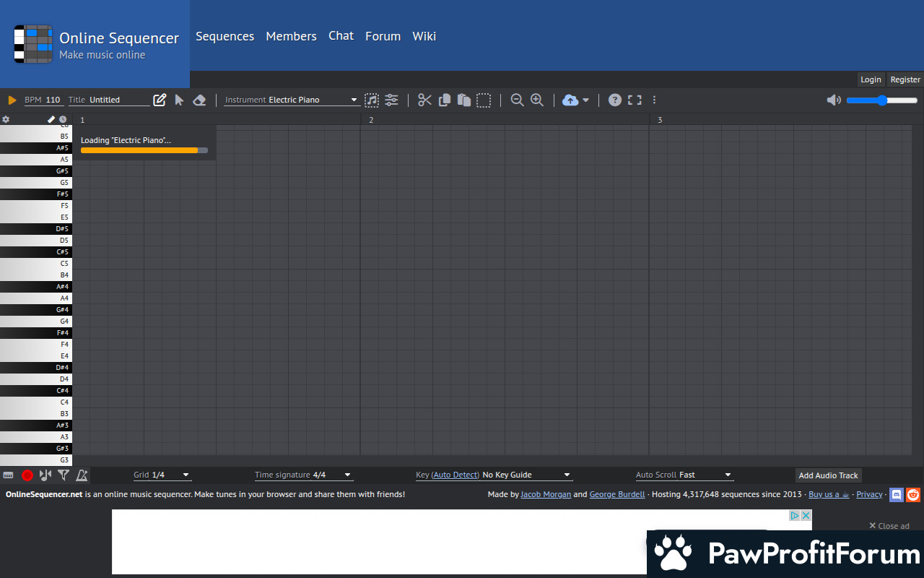
Task: Open the George Burdell link
Action: [x=617, y=494]
